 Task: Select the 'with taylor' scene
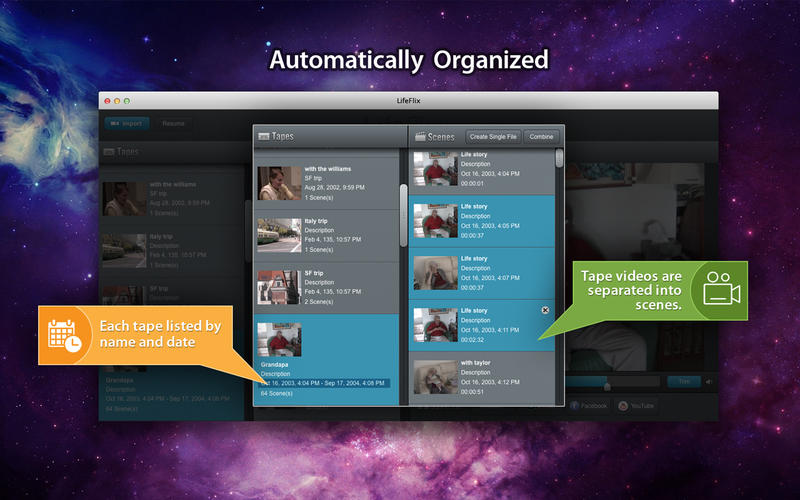click(480, 377)
